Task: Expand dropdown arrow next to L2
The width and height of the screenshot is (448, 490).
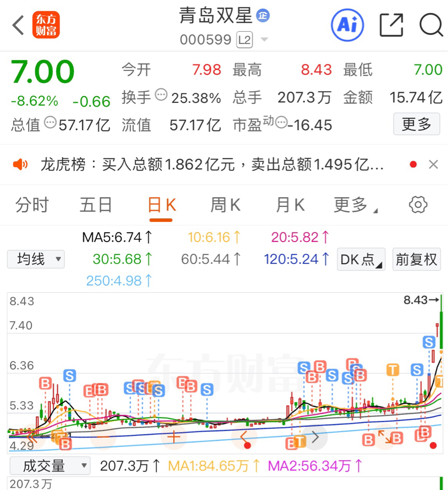Action: point(264,39)
